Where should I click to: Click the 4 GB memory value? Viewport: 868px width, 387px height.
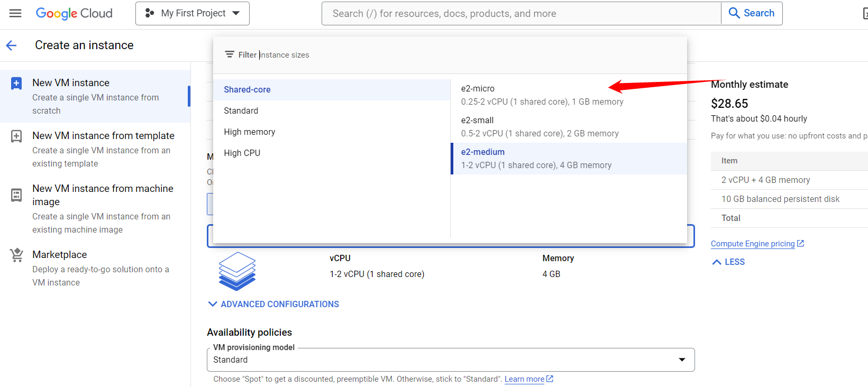click(x=551, y=274)
